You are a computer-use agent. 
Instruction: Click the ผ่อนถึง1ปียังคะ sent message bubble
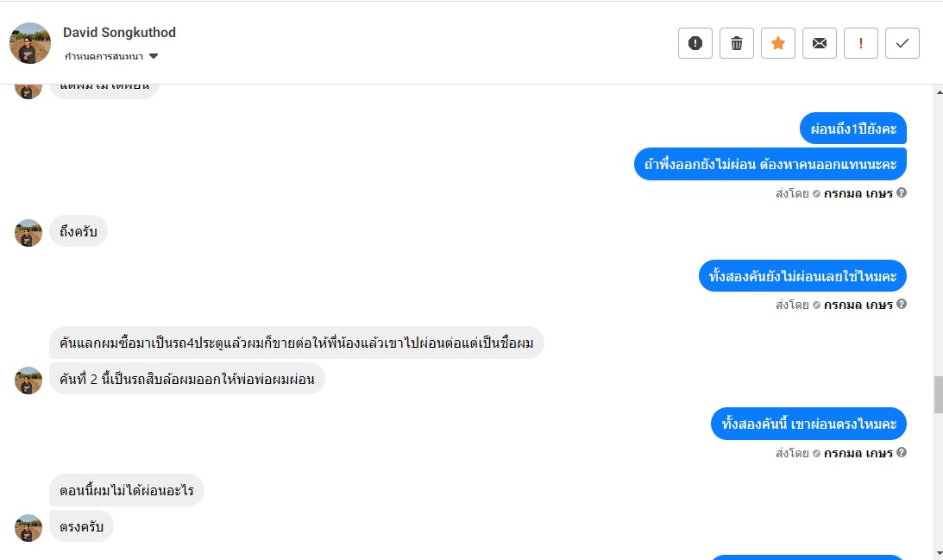point(852,129)
